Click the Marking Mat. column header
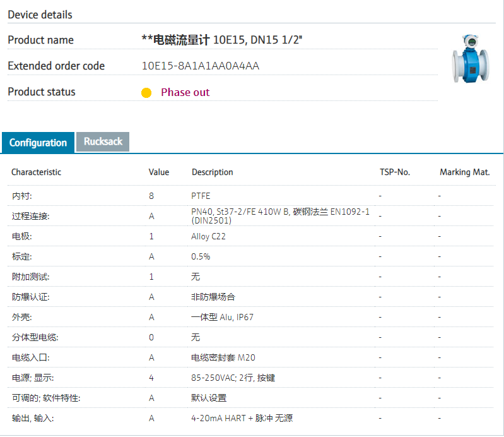Image resolution: width=504 pixels, height=437 pixels. pos(464,172)
